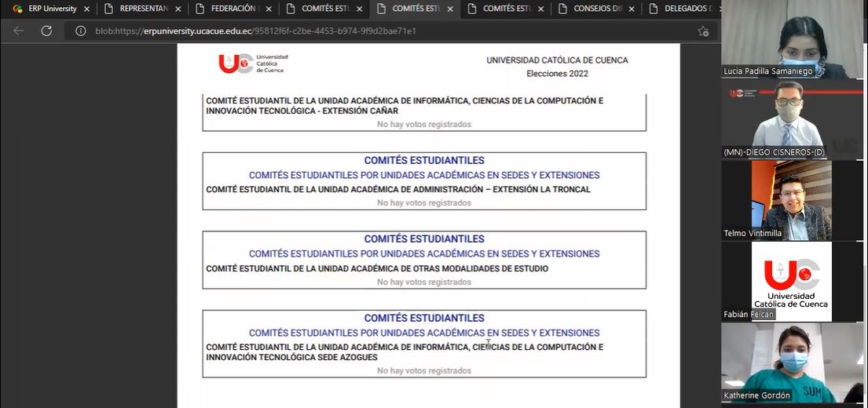Viewport: 868px width, 408px height.
Task: Click the browser back arrow
Action: (18, 31)
